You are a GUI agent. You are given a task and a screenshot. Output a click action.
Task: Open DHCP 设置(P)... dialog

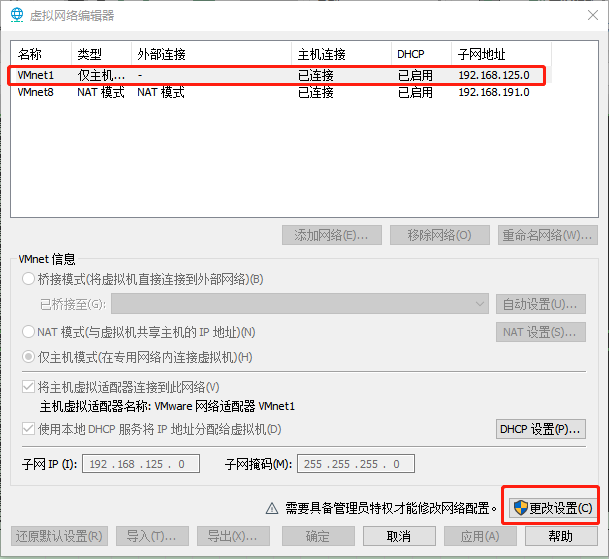tap(541, 429)
